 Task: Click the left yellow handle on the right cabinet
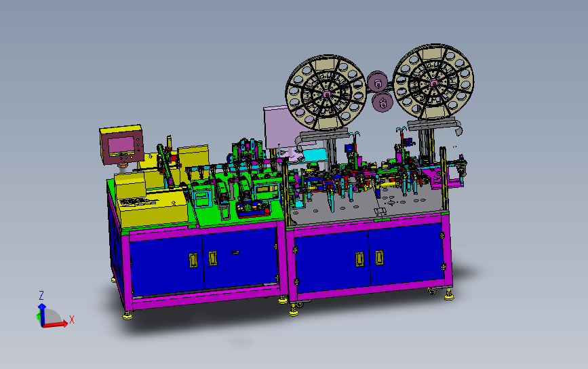coord(359,259)
